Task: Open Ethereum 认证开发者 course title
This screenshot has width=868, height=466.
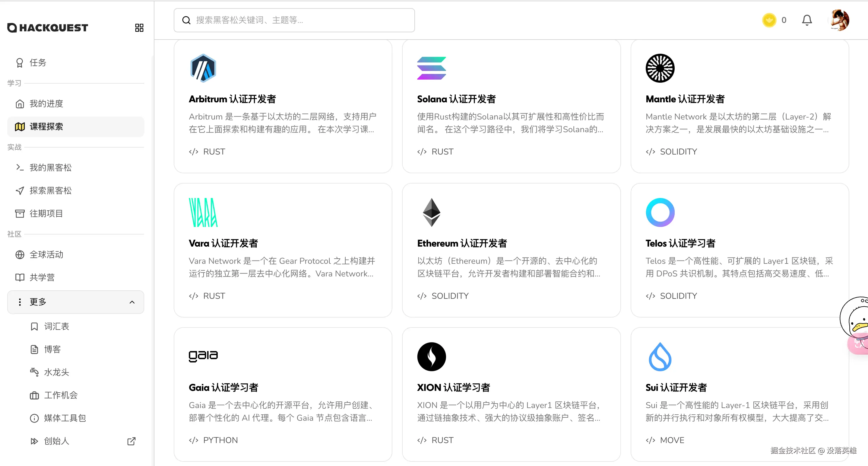Action: click(462, 244)
